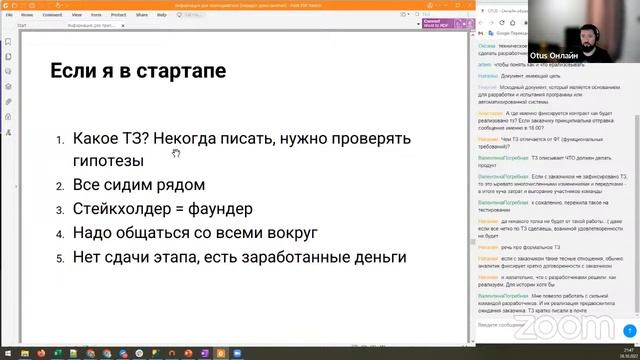This screenshot has height=360, width=640.
Task: Open Zoom from the taskbar
Action: pyautogui.click(x=237, y=353)
